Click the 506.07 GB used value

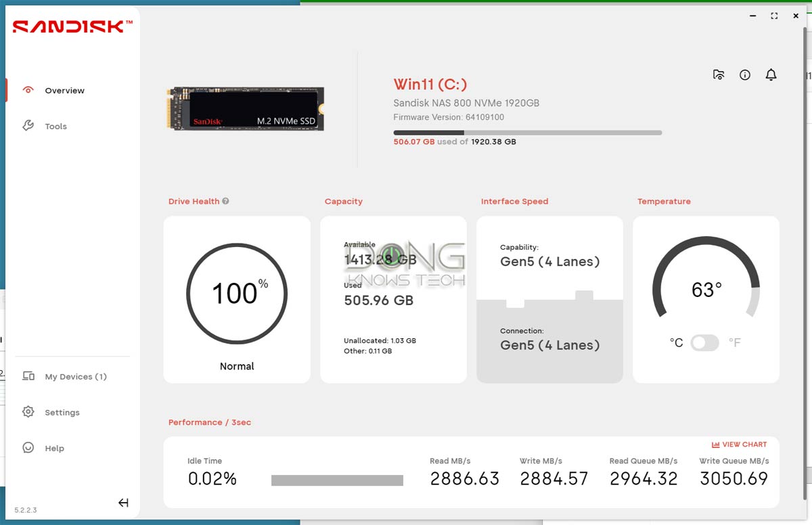pos(414,142)
